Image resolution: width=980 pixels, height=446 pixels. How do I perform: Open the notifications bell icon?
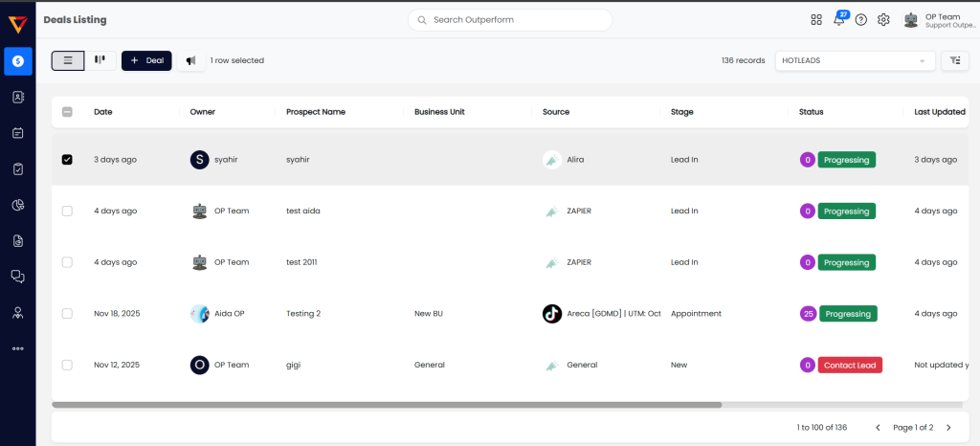838,19
